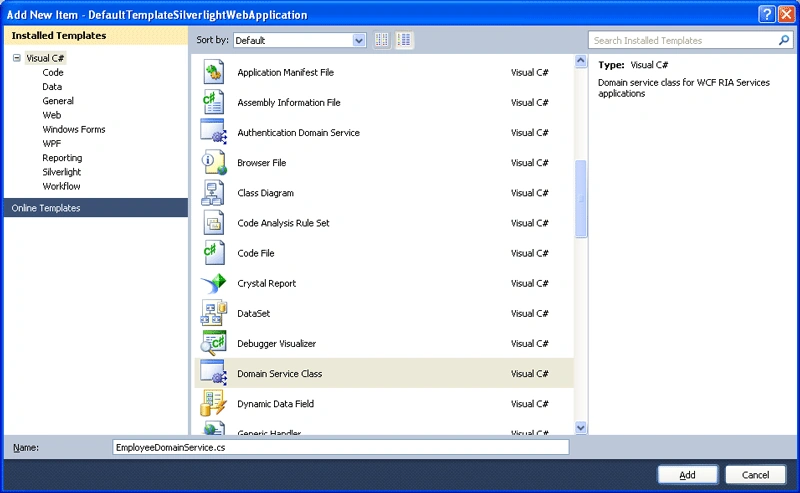The image size is (800, 493).
Task: Click the Authentication Domain Service icon
Action: [x=213, y=132]
